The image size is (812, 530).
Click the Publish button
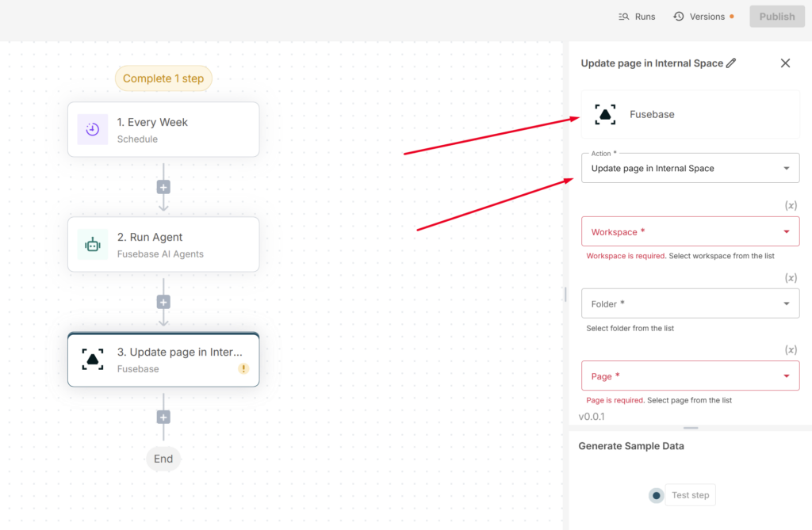[777, 17]
